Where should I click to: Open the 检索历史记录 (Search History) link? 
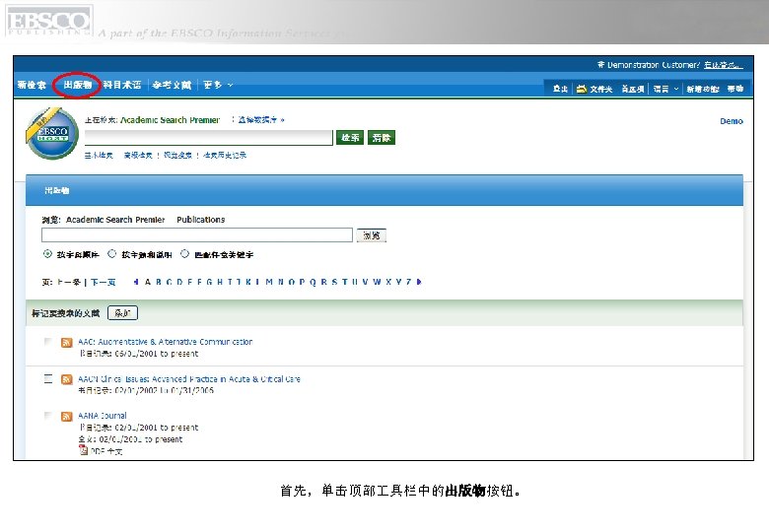225,156
